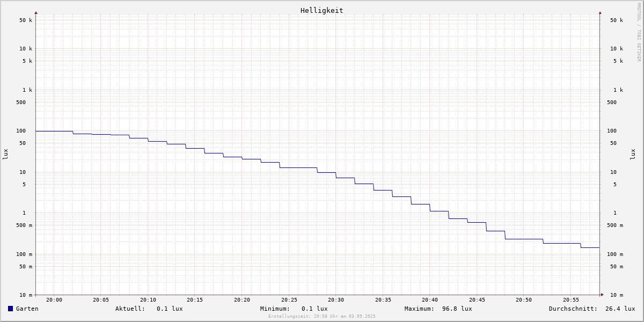The height and width of the screenshot is (322, 644).
Task: Click the "26.4 lux" average value
Action: 620,309
